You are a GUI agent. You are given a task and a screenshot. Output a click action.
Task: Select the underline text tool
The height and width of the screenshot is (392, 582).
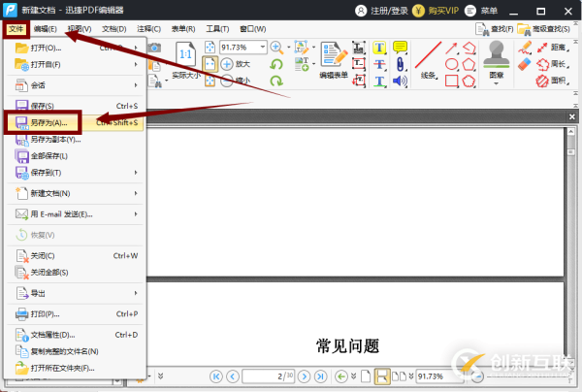click(379, 81)
